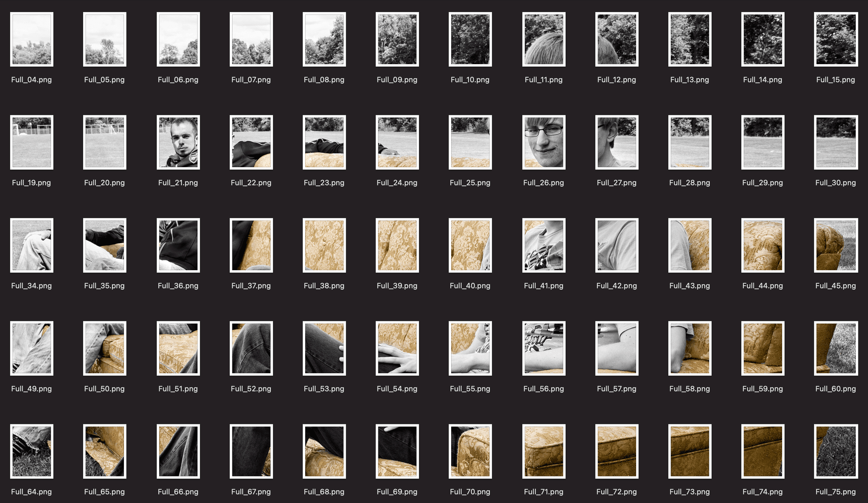Open the Full_09.png forest thumbnail
The height and width of the screenshot is (503, 868).
pyautogui.click(x=397, y=39)
